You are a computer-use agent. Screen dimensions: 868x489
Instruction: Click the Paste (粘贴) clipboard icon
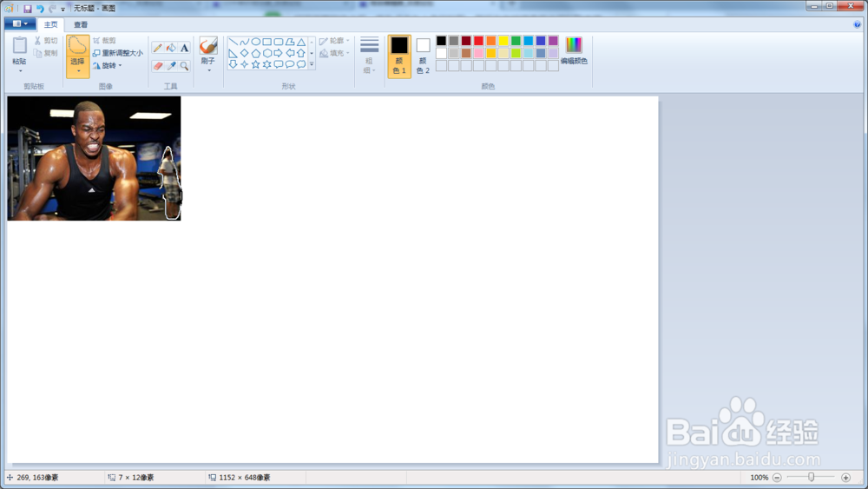19,45
